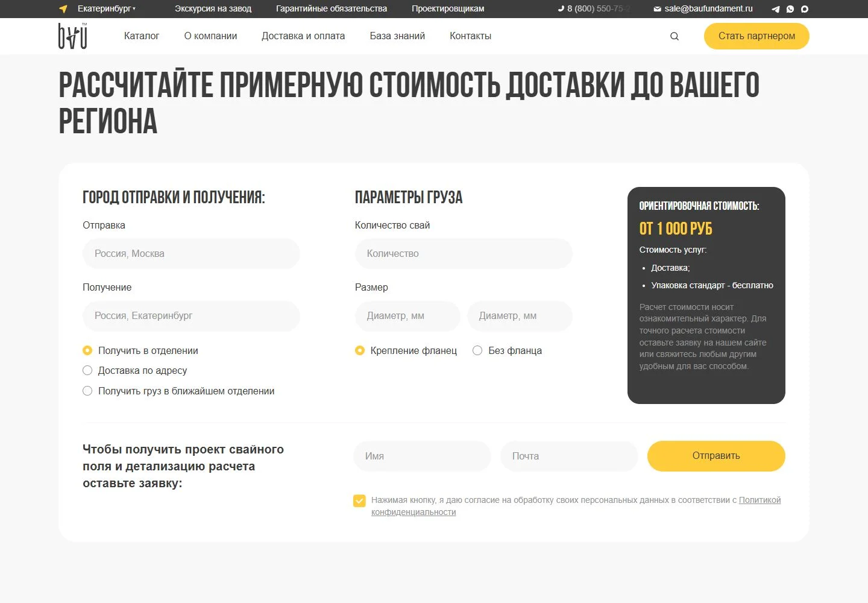Toggle the personal data consent checkbox
Viewport: 868px width, 603px height.
359,500
